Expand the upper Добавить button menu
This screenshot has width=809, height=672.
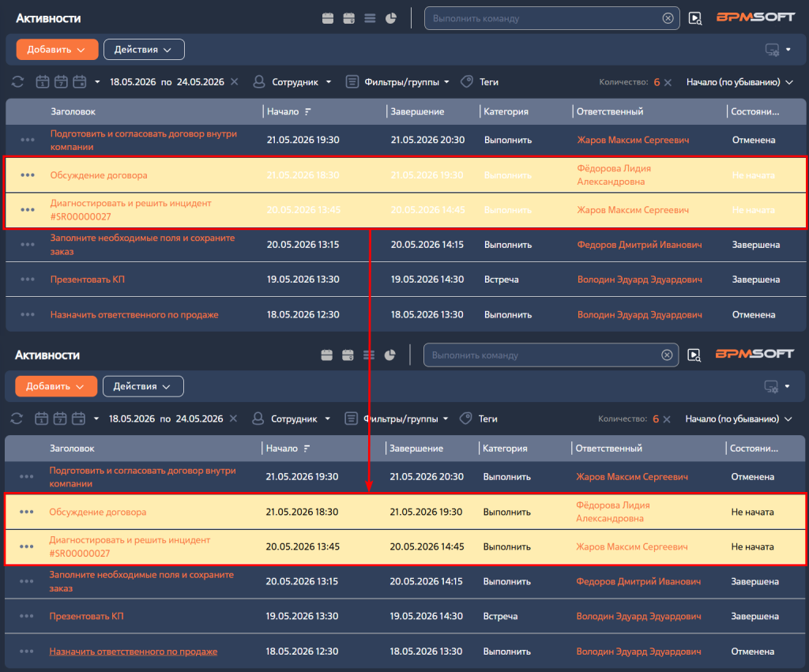point(57,50)
